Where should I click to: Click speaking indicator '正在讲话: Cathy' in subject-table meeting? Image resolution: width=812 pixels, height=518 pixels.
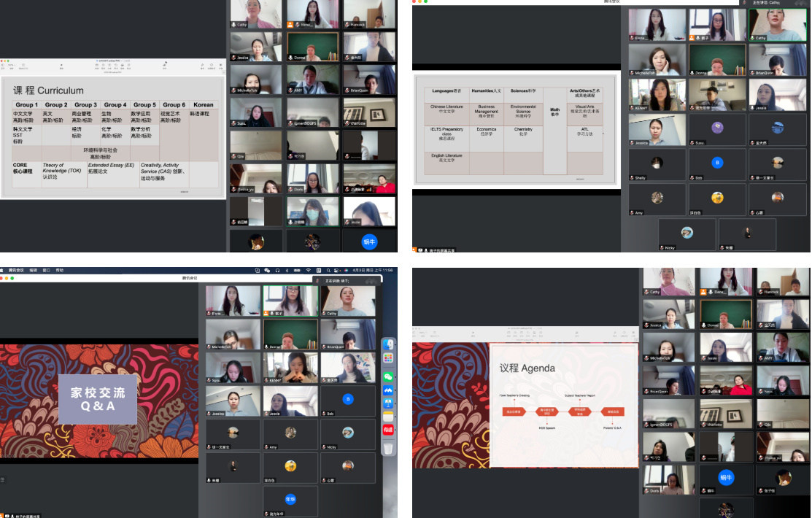(x=767, y=3)
